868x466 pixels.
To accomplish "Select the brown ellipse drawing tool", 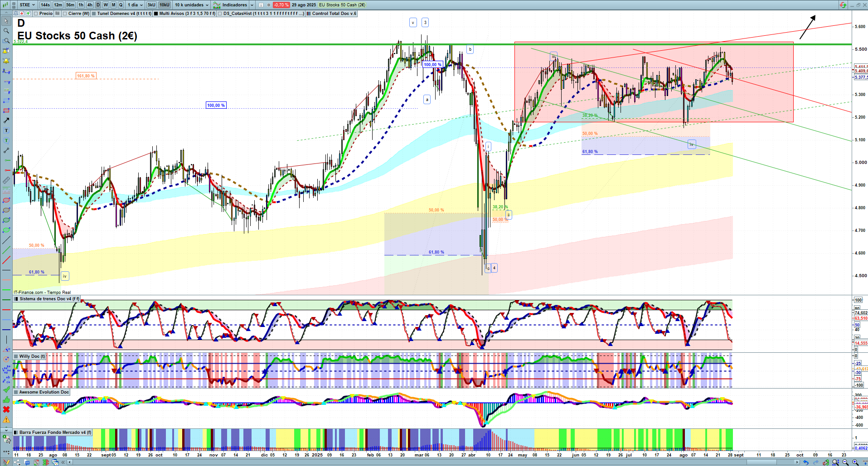I will coord(6,210).
